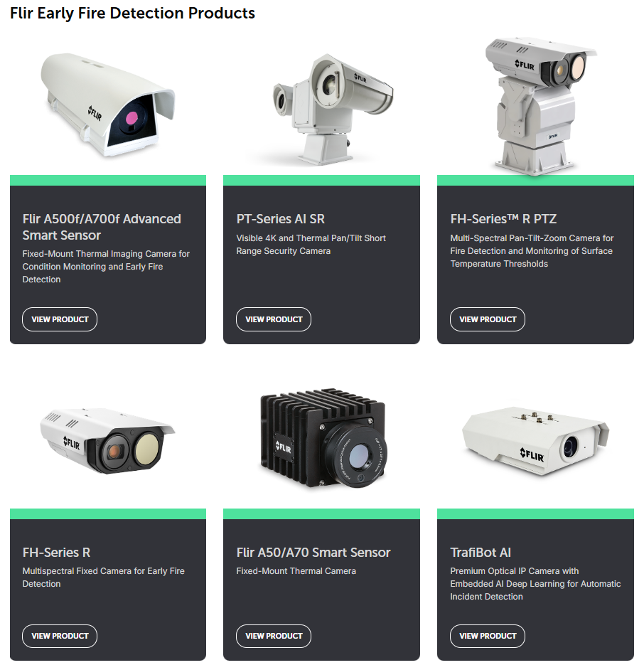Open the FH-Series™ R PTZ title link
644x665 pixels.
[503, 219]
